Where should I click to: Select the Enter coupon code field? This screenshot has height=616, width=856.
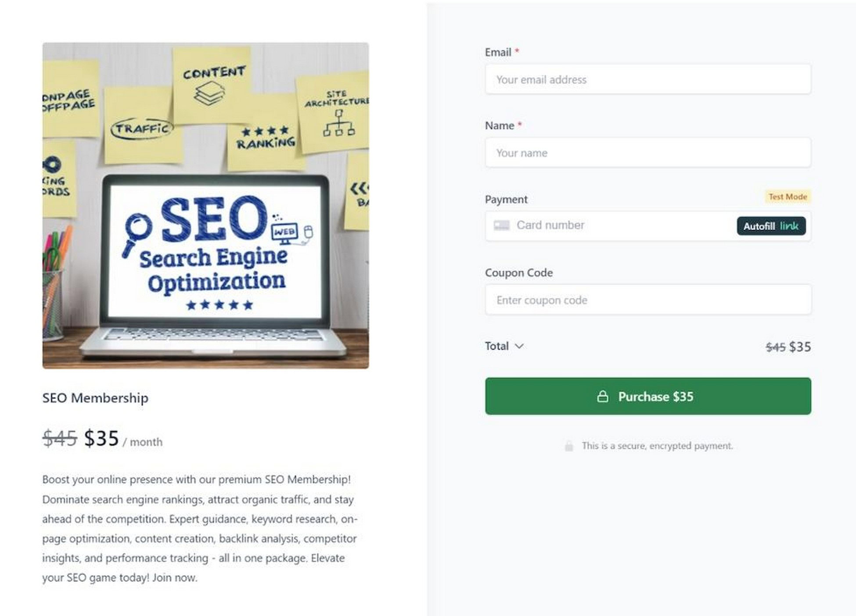(648, 300)
